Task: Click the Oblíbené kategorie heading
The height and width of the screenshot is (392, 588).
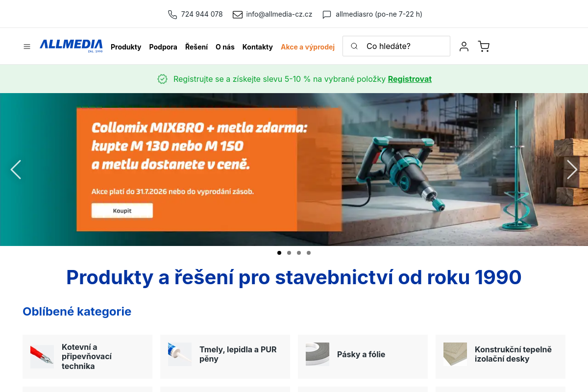Action: [x=77, y=312]
